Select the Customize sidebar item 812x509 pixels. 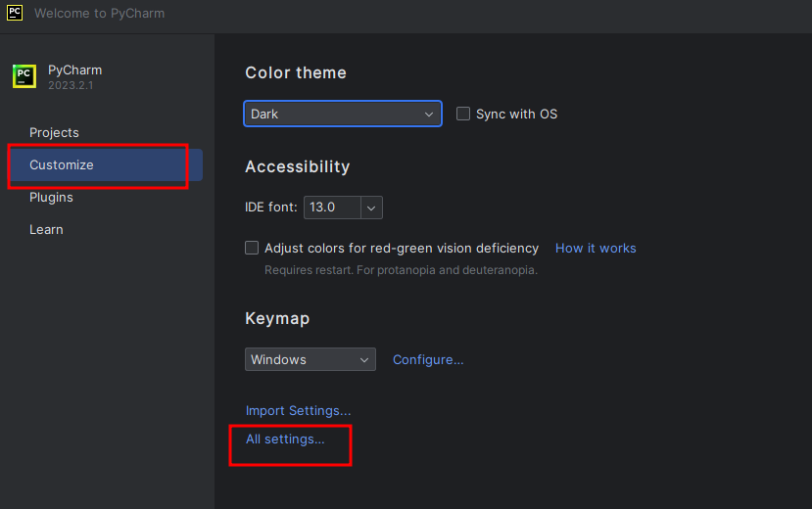pyautogui.click(x=106, y=165)
